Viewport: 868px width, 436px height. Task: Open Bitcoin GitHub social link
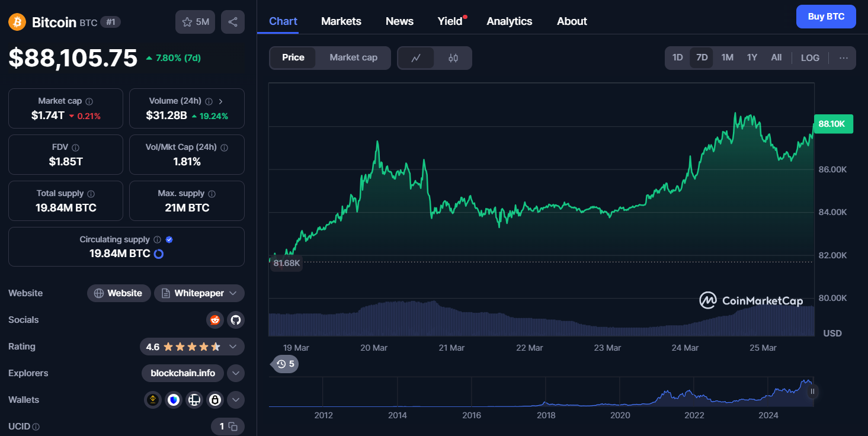click(x=236, y=320)
